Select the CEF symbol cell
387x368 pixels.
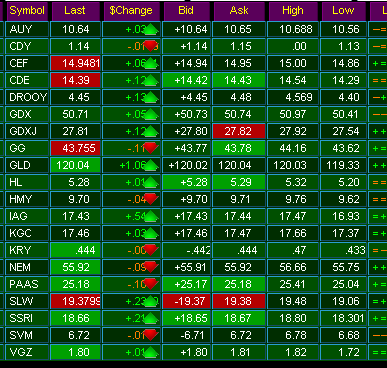(x=27, y=63)
